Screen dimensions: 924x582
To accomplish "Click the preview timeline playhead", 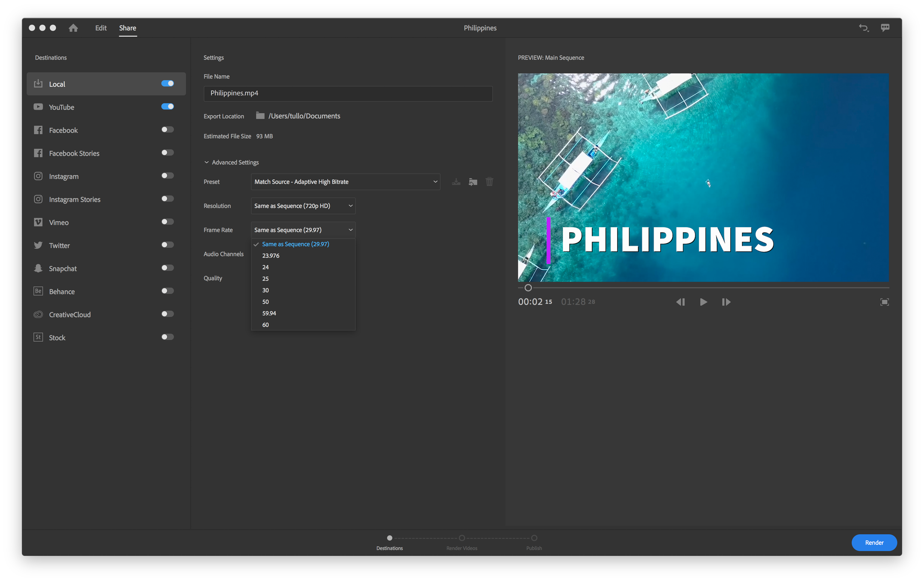I will point(528,288).
